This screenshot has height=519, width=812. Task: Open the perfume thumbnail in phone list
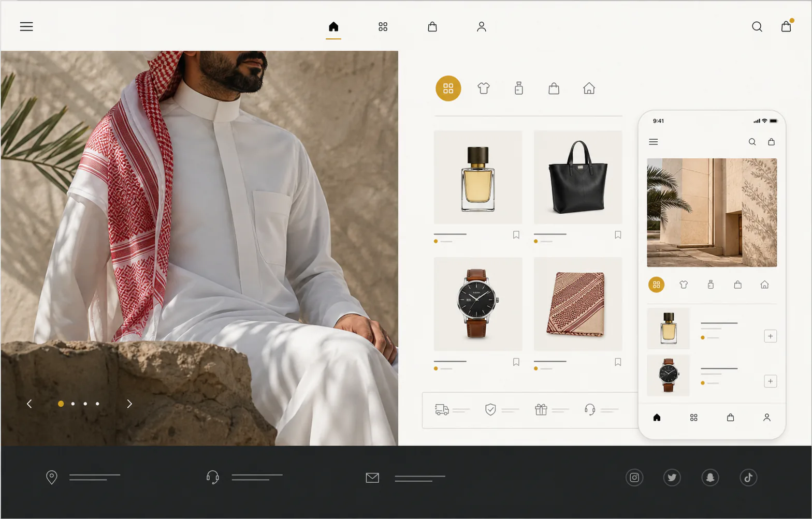pos(669,329)
